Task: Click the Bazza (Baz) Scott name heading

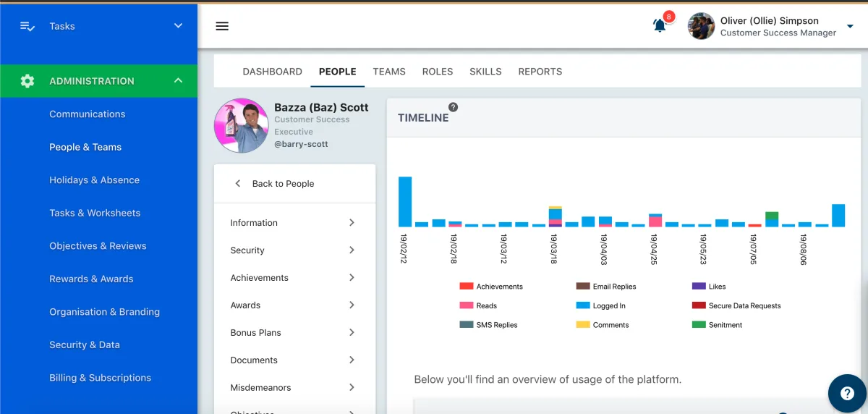Action: tap(321, 107)
